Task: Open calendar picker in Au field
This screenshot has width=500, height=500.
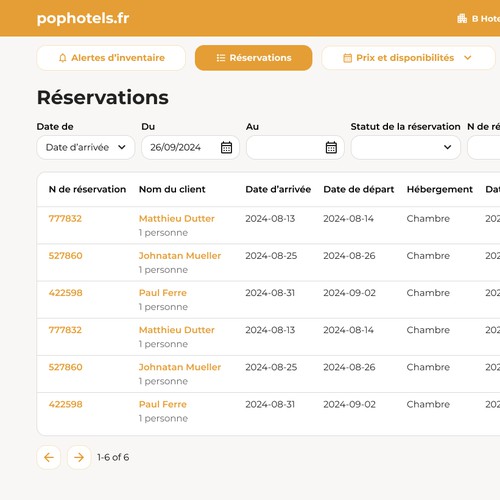Action: click(331, 147)
